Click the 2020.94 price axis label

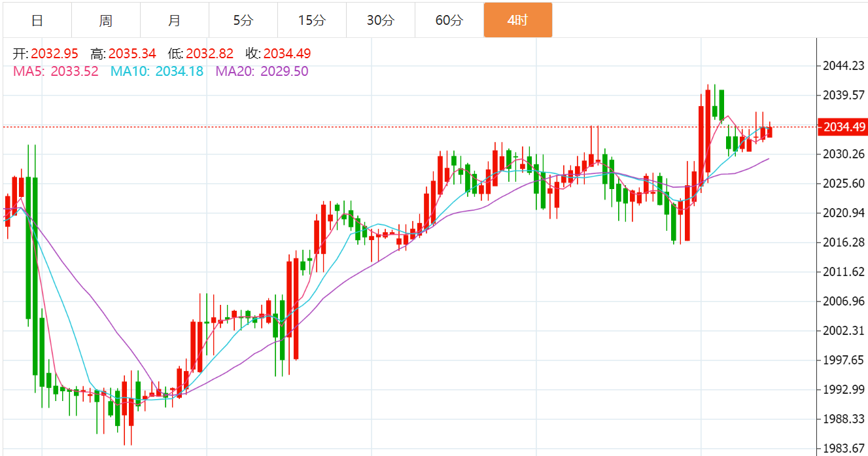(844, 213)
